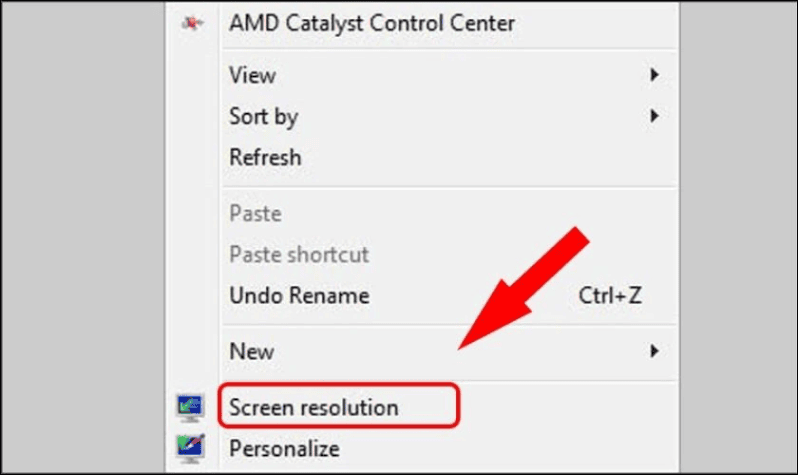Click the red arrow annotation
Screen dimensions: 800x475
pos(525,289)
